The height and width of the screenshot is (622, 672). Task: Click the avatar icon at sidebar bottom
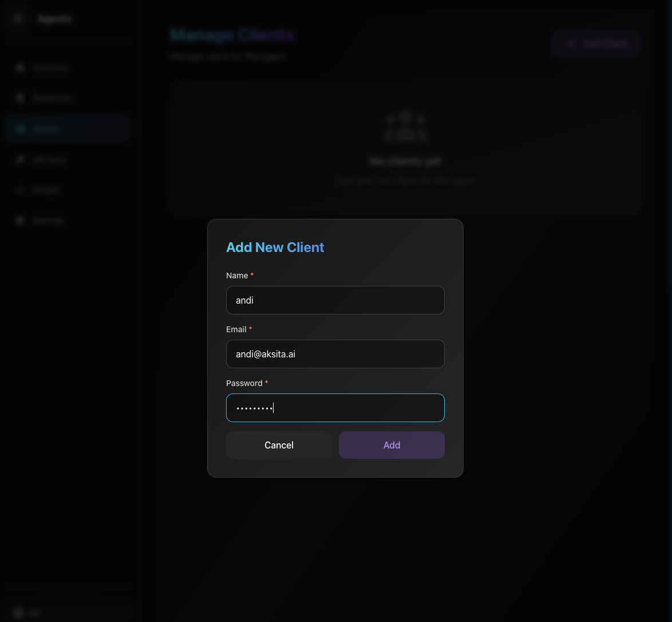(19, 613)
